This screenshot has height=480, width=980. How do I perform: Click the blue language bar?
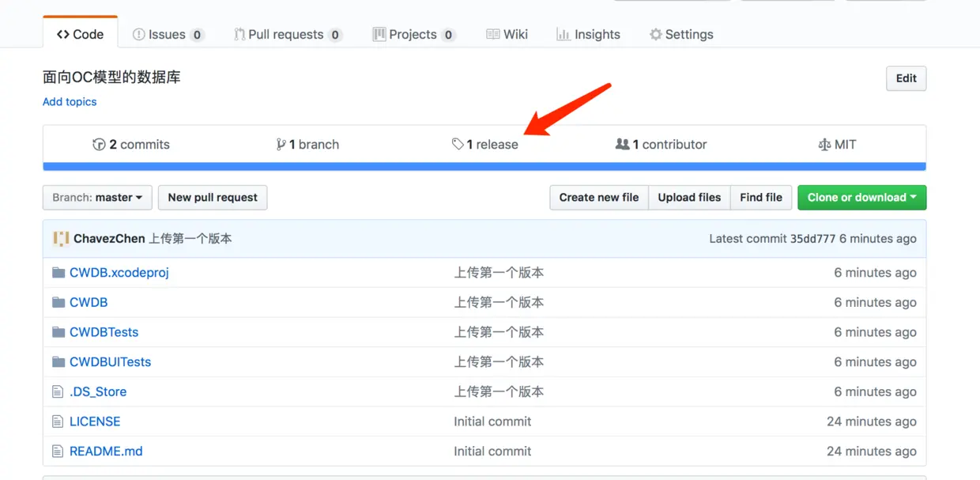click(x=484, y=167)
